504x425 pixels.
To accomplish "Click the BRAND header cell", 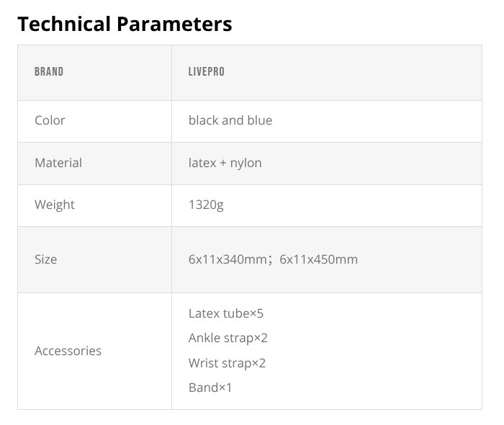I will pyautogui.click(x=49, y=72).
